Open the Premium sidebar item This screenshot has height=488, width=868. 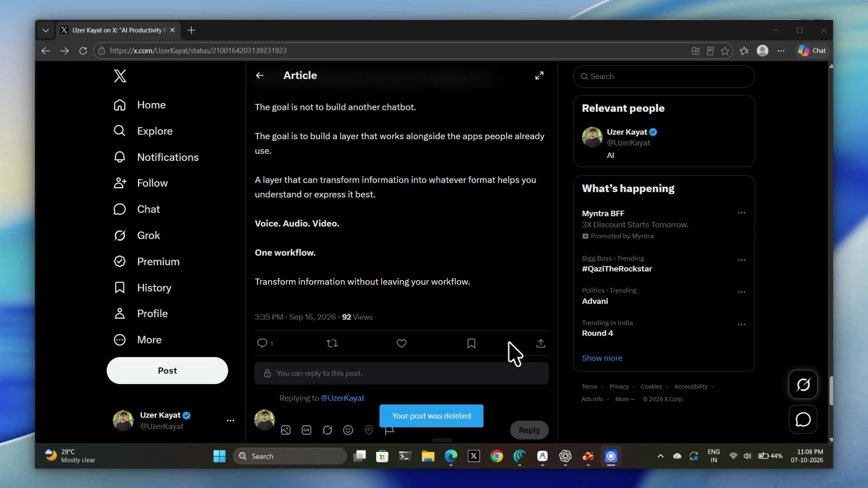146,262
